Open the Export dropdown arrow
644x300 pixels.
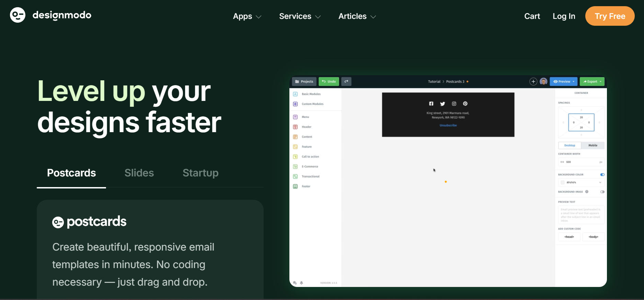coord(600,82)
